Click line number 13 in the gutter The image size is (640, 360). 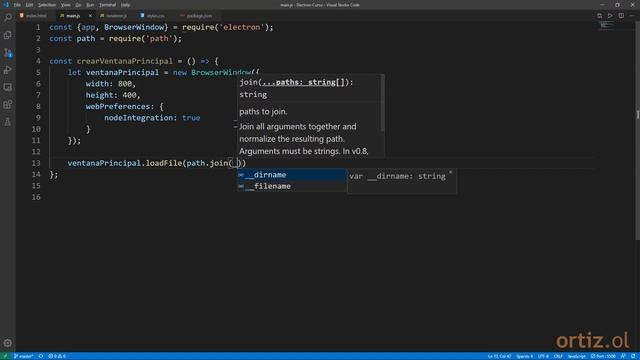36,163
